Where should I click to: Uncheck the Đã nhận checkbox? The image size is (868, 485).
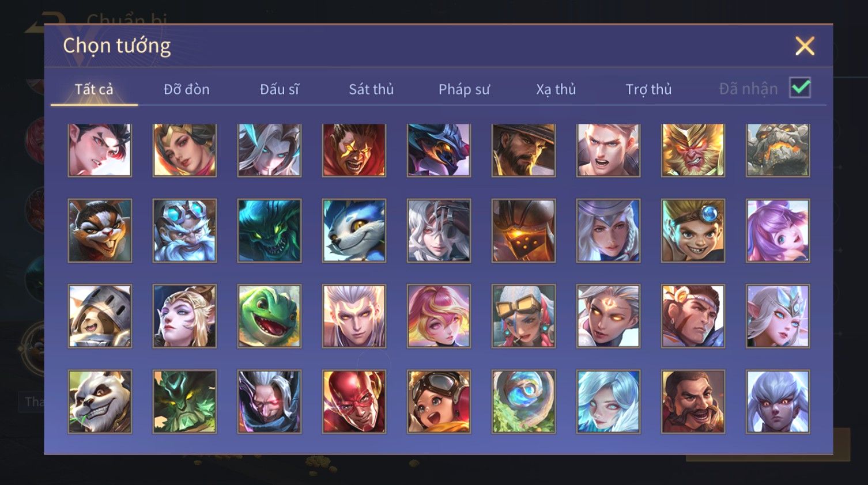[x=800, y=88]
